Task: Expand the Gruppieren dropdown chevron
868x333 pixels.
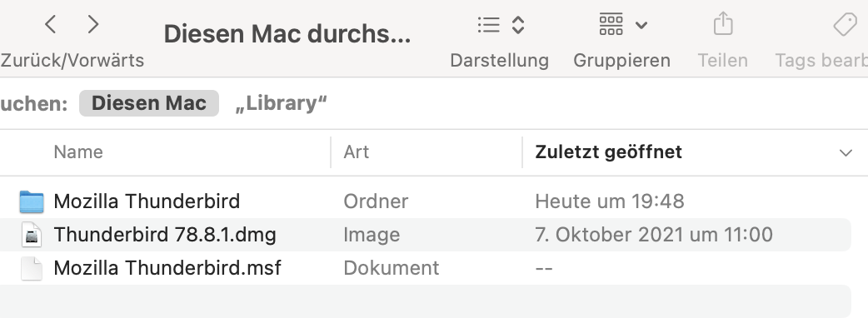Action: (641, 26)
